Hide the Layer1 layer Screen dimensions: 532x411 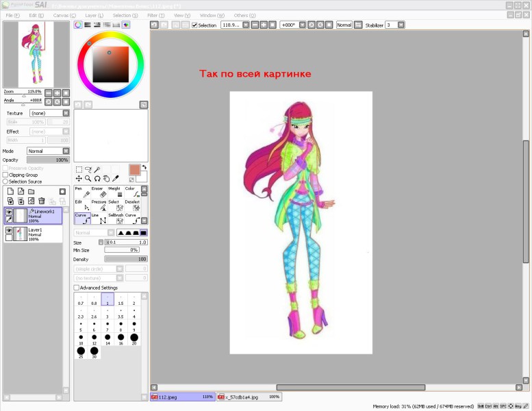9,230
